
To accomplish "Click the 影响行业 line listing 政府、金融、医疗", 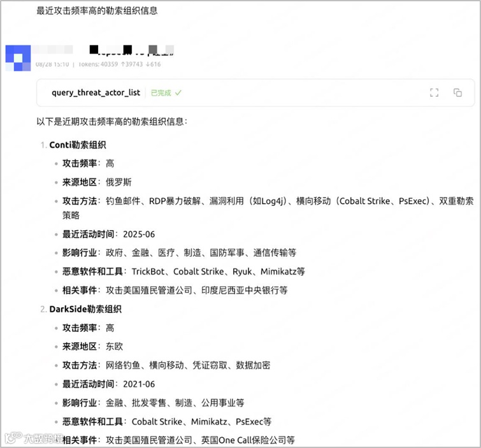I will (180, 253).
